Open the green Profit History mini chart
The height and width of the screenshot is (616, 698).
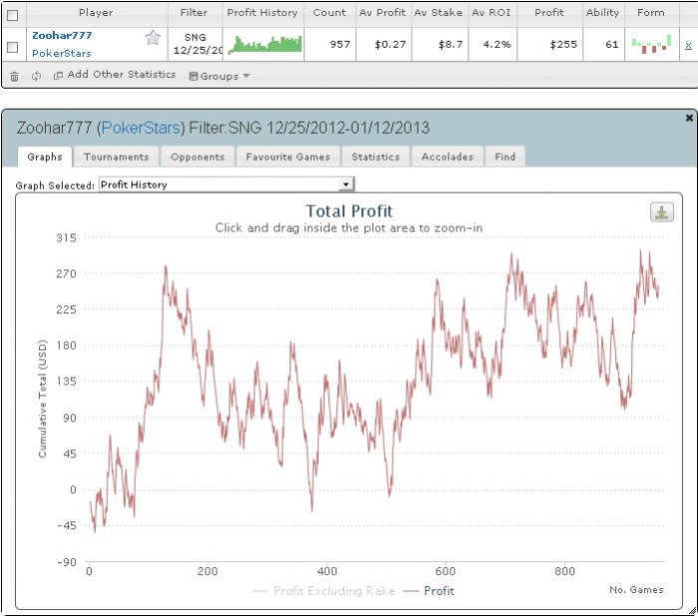click(x=264, y=44)
